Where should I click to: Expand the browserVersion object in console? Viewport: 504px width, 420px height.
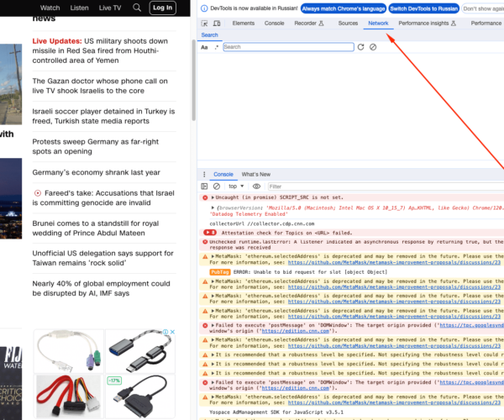tap(213, 207)
